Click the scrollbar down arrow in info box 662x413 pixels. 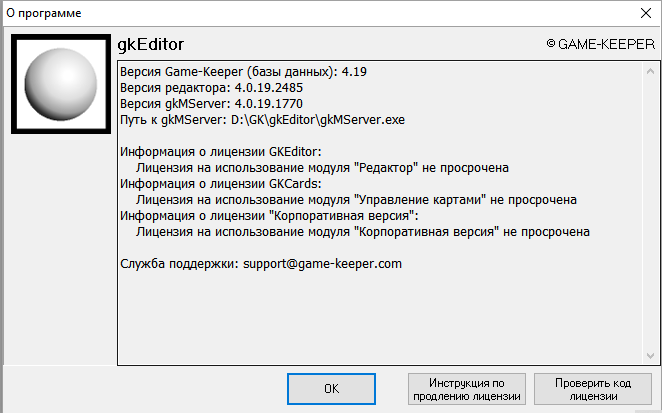[x=650, y=356]
